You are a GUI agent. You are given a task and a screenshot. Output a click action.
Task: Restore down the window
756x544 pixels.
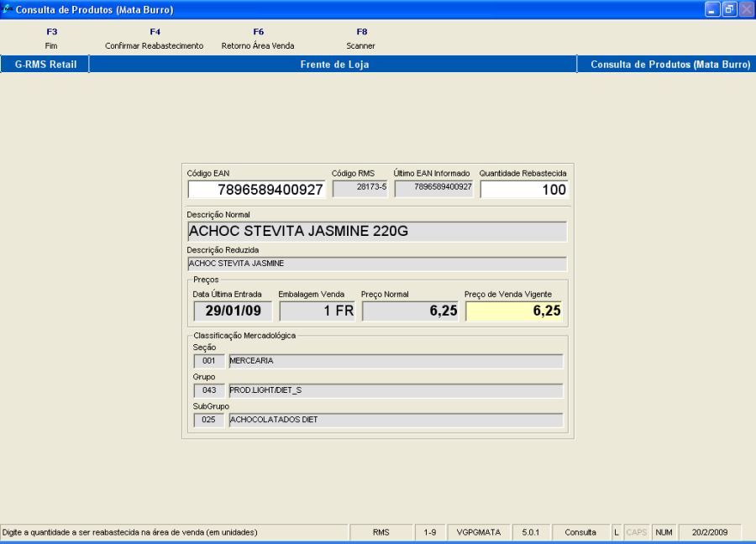point(729,9)
